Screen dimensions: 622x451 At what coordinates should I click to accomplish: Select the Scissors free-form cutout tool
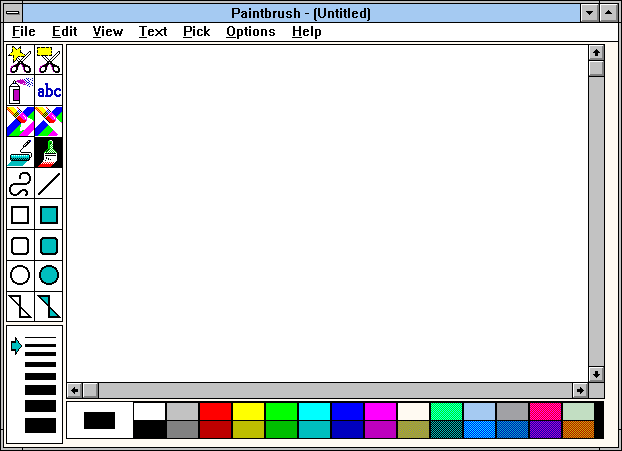click(x=21, y=60)
